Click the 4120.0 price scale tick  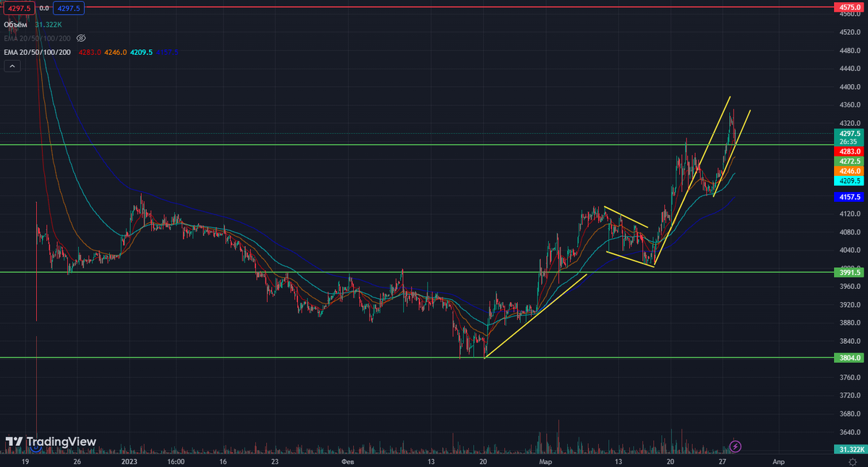[x=850, y=214]
